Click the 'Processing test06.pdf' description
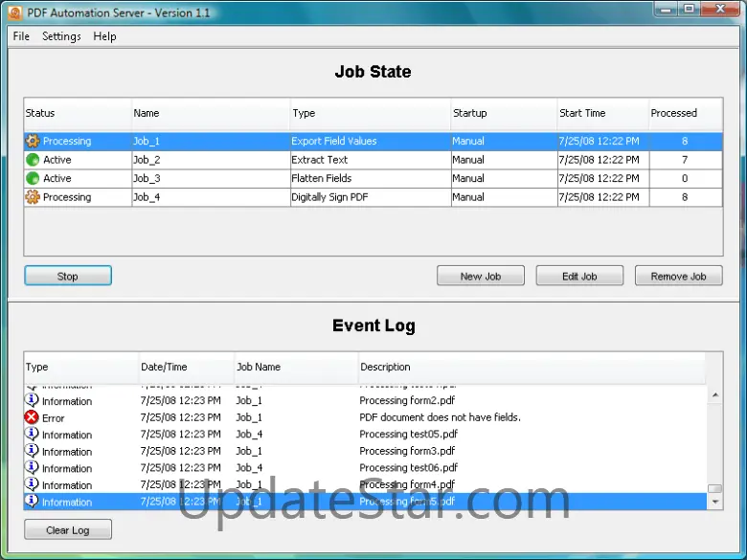Screen dimensions: 747x560 (x=408, y=467)
